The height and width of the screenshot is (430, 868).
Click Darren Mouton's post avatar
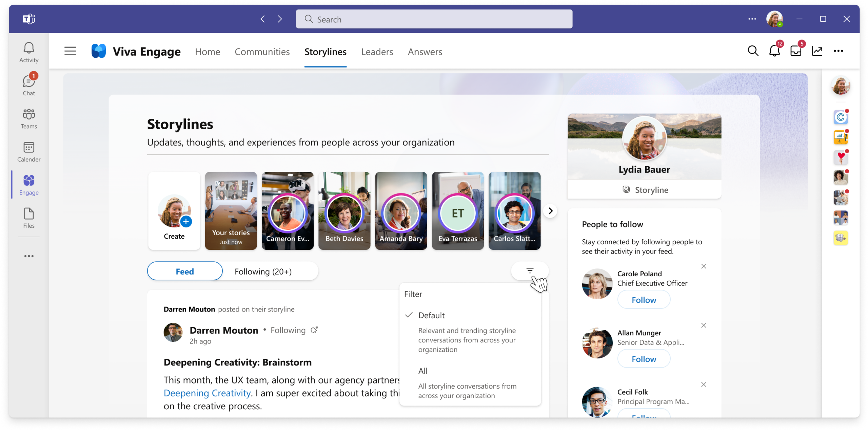[173, 332]
